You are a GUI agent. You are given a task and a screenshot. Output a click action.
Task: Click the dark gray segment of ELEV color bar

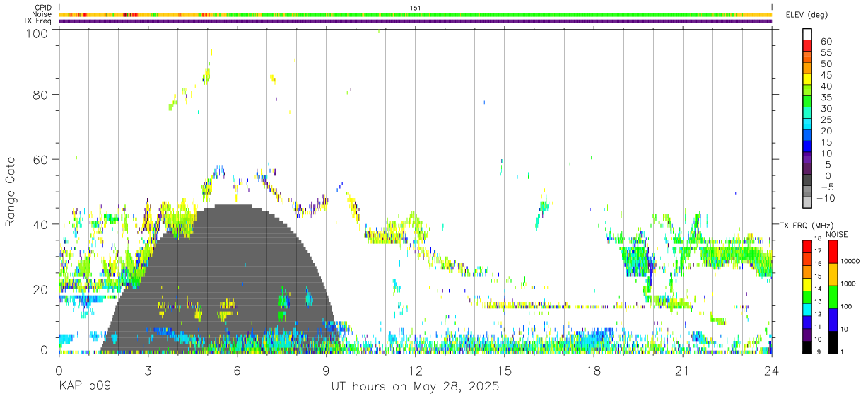[807, 181]
